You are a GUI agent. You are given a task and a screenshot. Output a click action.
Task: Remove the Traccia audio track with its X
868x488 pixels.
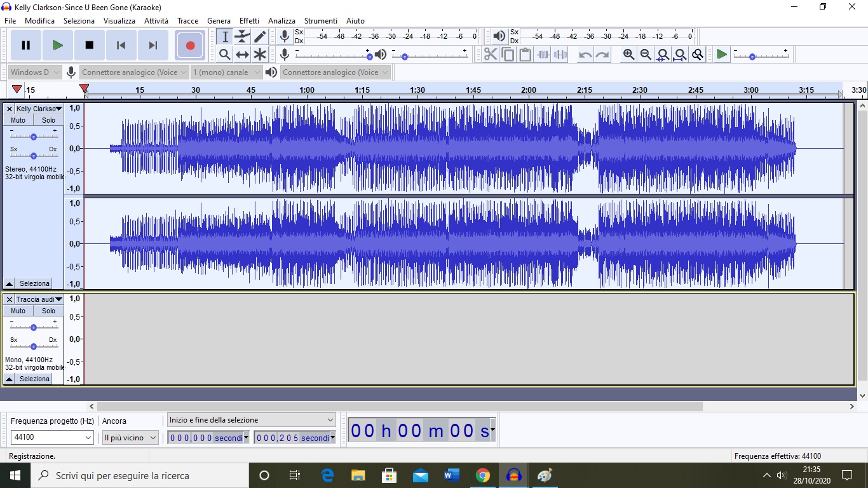click(10, 300)
